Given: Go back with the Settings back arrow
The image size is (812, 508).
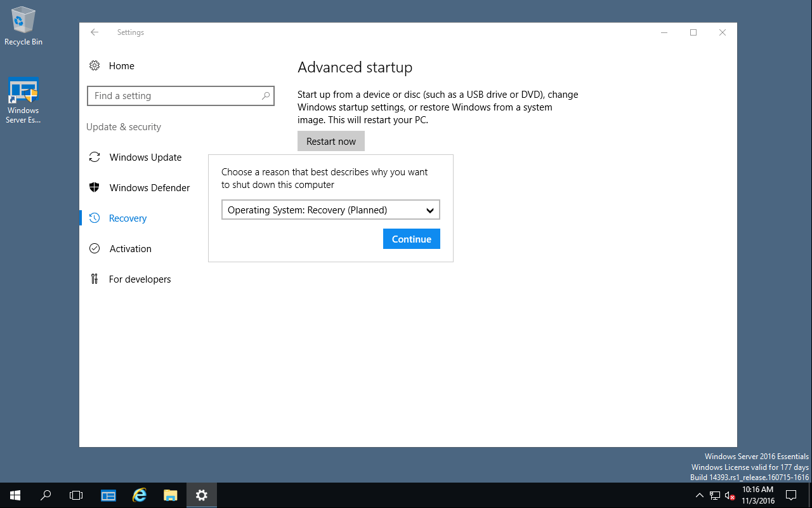Looking at the screenshot, I should (95, 32).
